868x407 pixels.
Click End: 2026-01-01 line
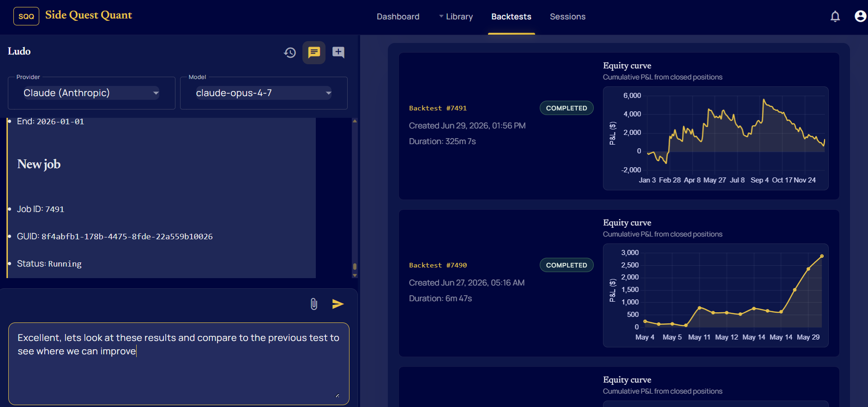pos(50,121)
